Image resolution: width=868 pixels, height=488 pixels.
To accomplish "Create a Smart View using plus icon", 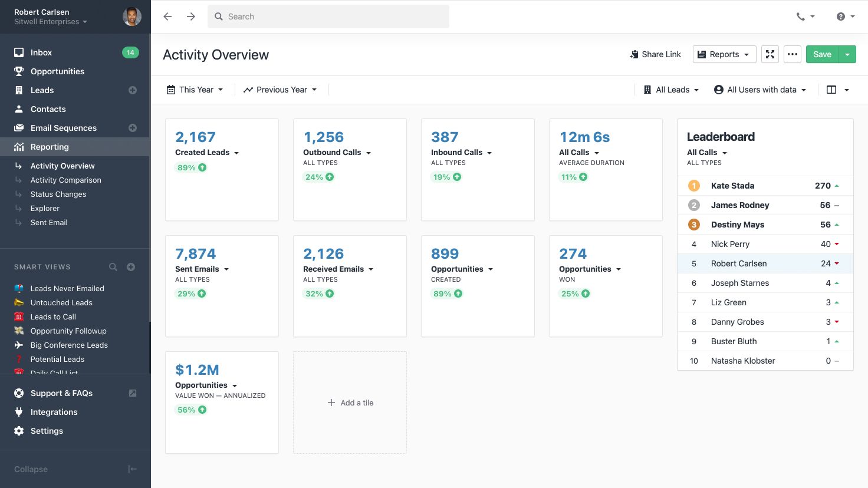I will point(130,266).
